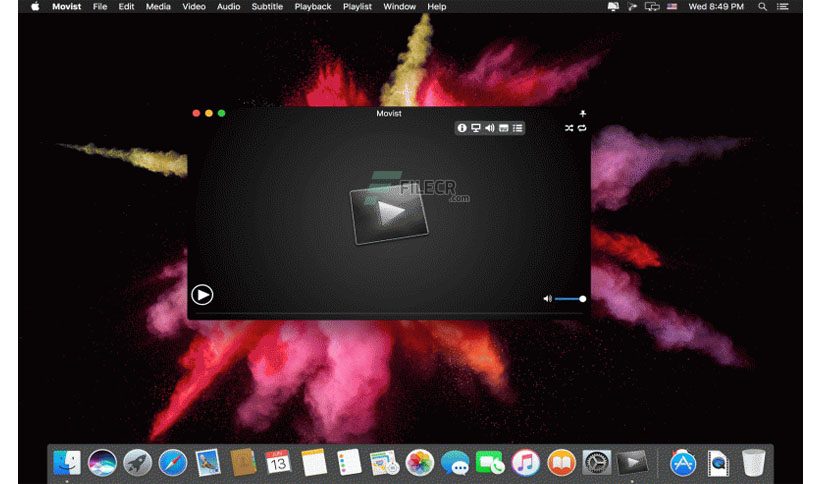The height and width of the screenshot is (484, 836).
Task: Open the video settings monitor icon
Action: click(476, 128)
